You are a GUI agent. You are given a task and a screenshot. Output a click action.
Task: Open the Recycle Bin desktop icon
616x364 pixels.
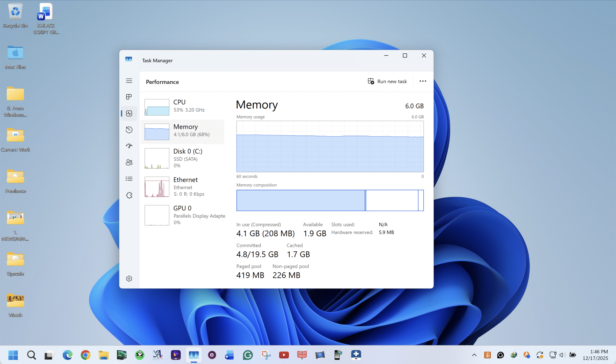[x=15, y=15]
